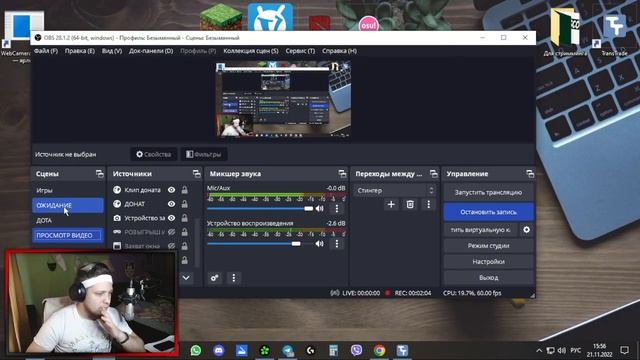Open the Сервис (T) menu
This screenshot has width=640, height=360.
[x=300, y=51]
